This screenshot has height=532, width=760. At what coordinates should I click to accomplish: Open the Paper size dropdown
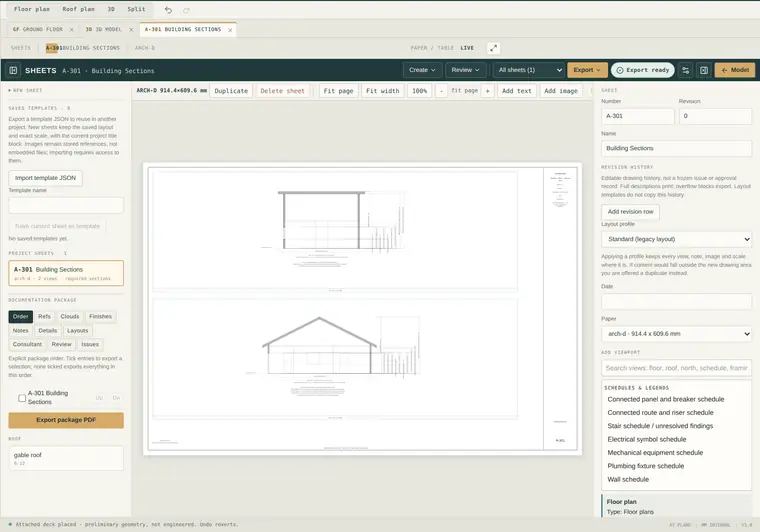pyautogui.click(x=677, y=334)
